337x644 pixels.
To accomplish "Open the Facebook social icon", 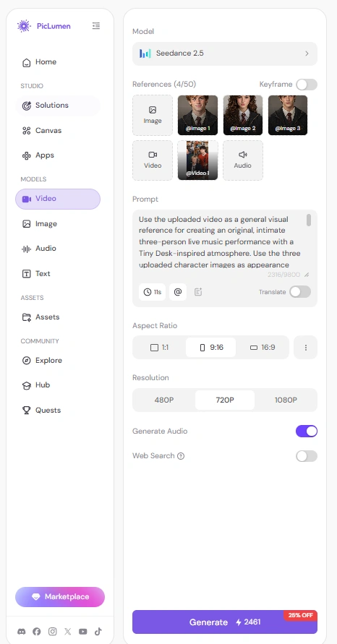I will click(x=37, y=632).
